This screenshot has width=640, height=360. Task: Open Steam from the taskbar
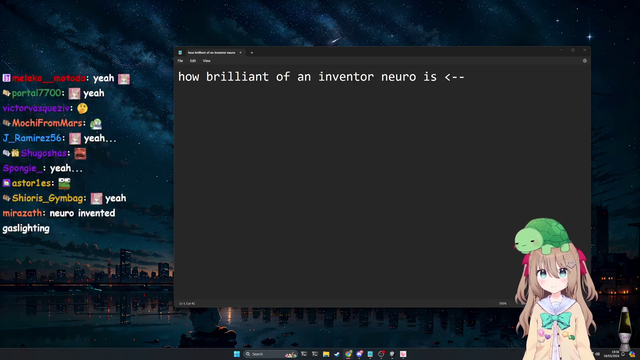click(x=337, y=354)
